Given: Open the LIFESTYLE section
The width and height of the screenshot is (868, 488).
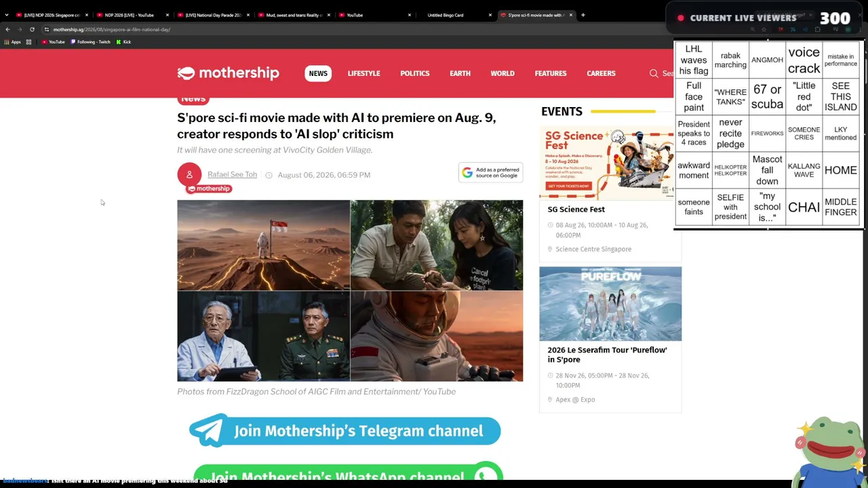Looking at the screenshot, I should coord(364,73).
